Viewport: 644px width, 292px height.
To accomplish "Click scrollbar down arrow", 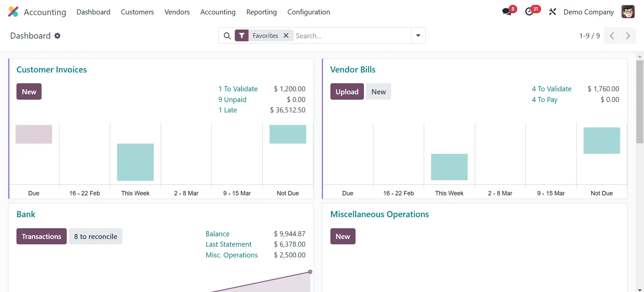I will 640,290.
